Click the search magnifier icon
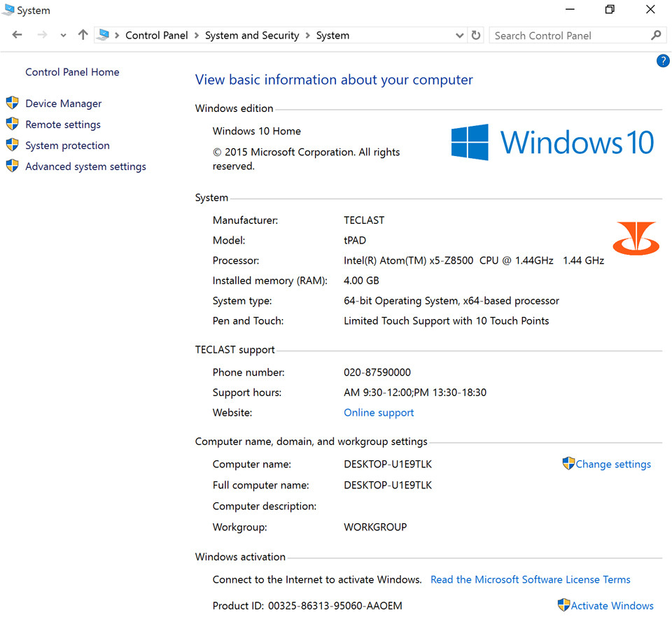Image resolution: width=672 pixels, height=636 pixels. (x=656, y=36)
